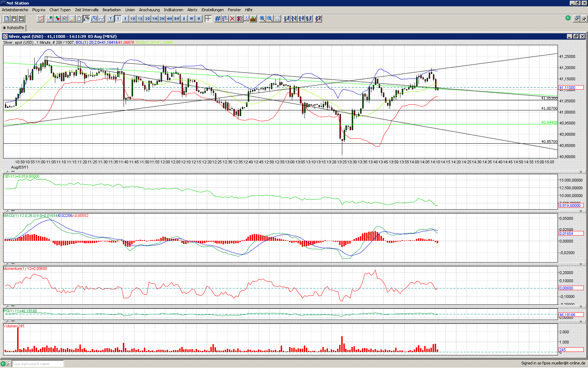Open the Indikatoren menu
The image size is (588, 368).
(x=174, y=10)
